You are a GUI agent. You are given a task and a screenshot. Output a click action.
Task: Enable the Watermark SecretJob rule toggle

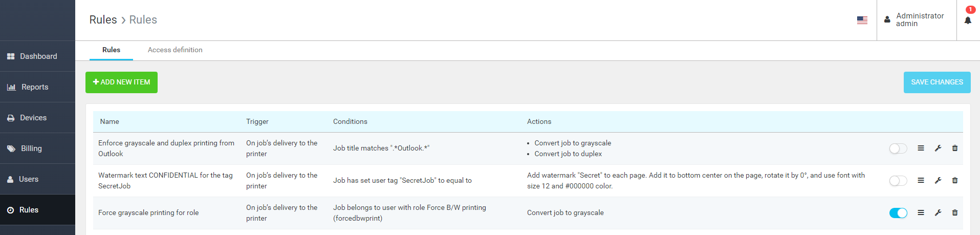point(898,181)
